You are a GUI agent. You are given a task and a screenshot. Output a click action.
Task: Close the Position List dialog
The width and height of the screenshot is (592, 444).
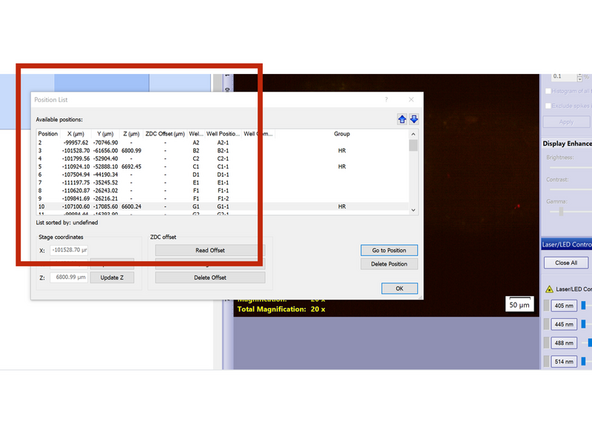point(411,99)
